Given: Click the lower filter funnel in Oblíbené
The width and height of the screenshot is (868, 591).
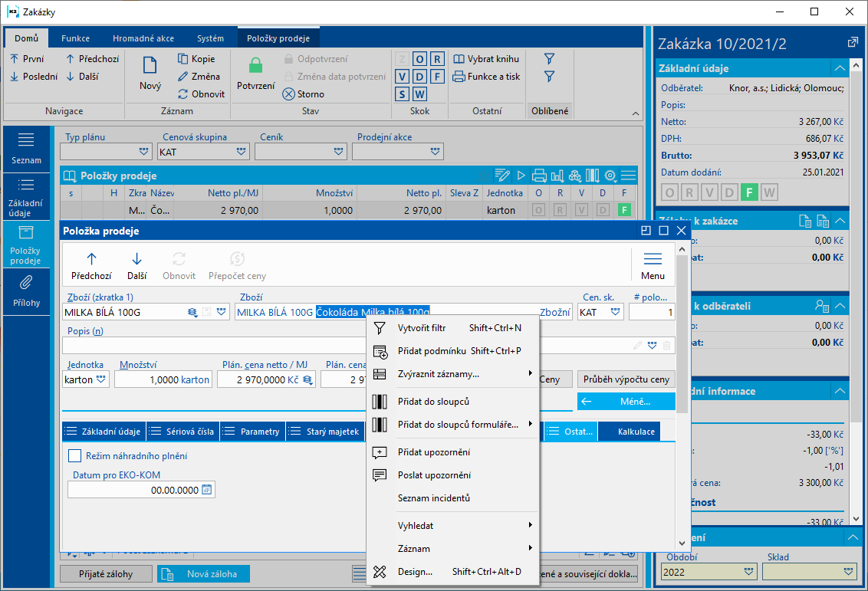Looking at the screenshot, I should tap(549, 77).
